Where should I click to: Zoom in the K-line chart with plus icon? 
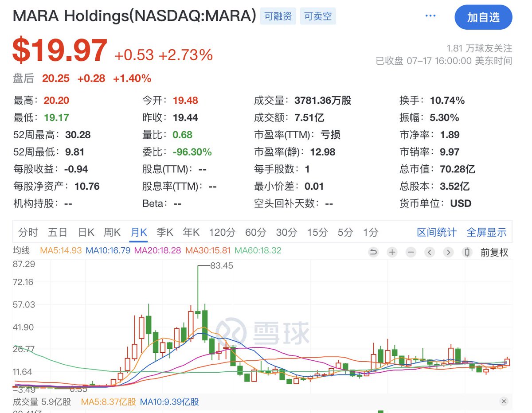[x=392, y=253]
